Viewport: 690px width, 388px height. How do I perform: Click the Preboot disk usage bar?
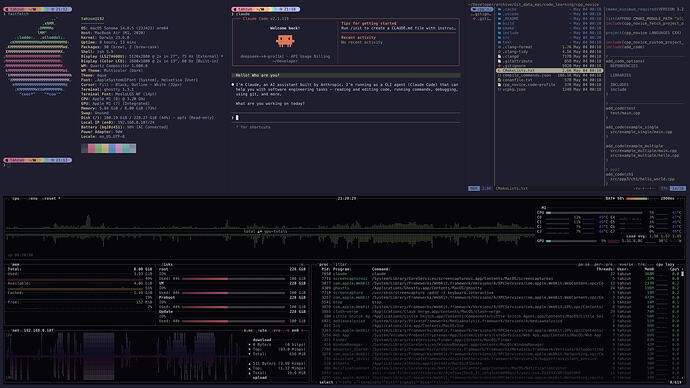pyautogui.click(x=233, y=307)
